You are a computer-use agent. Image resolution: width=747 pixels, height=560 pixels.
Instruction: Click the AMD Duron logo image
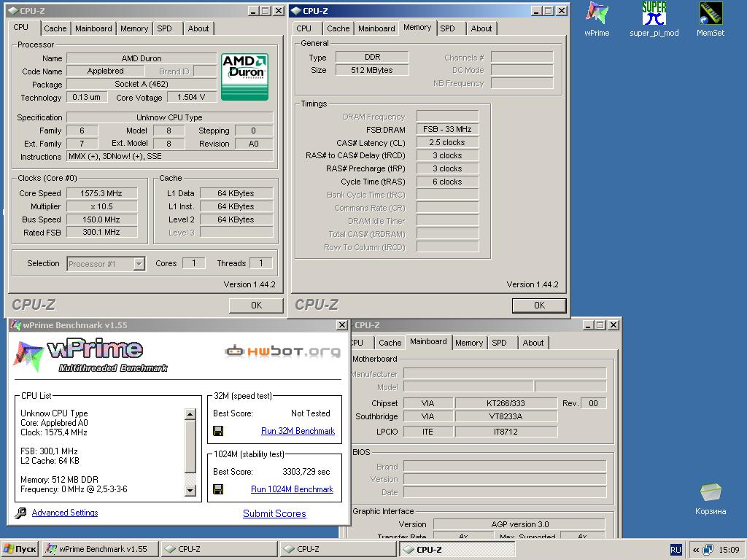244,77
